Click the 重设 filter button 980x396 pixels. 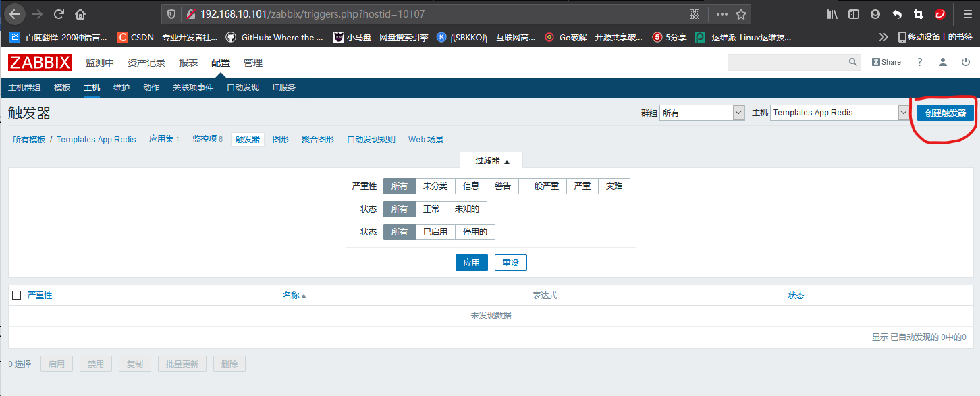pos(511,262)
